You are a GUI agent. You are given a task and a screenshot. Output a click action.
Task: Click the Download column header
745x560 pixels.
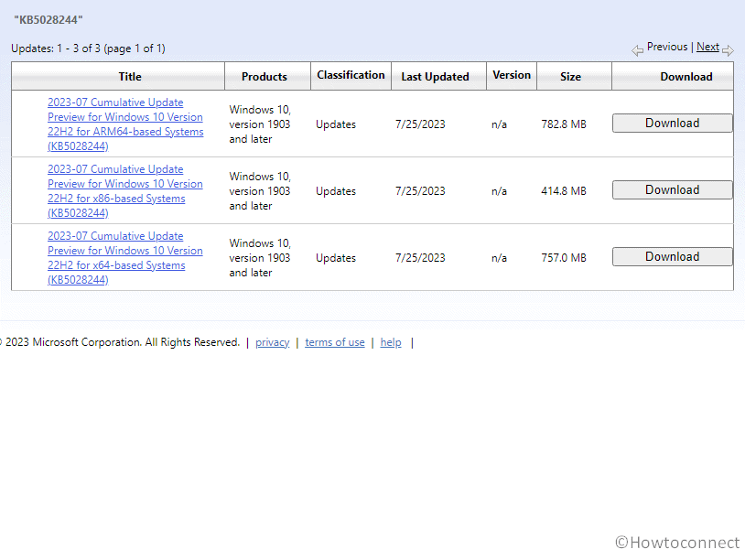click(686, 77)
